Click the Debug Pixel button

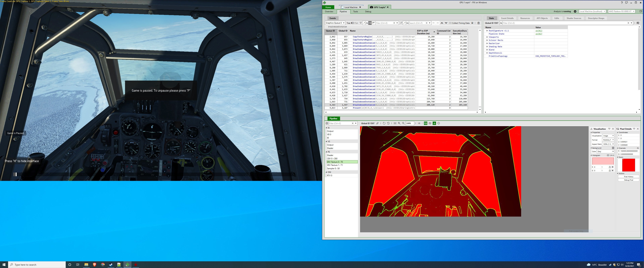(629, 180)
